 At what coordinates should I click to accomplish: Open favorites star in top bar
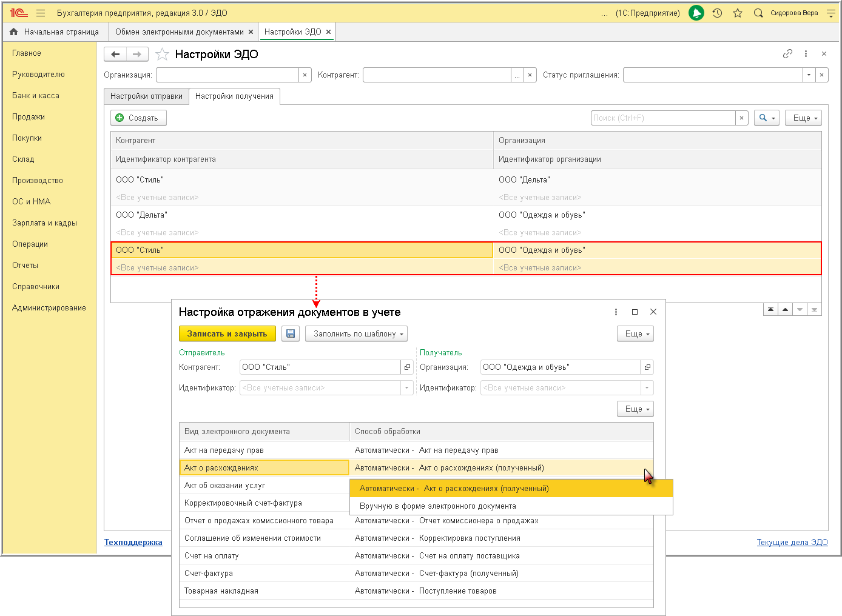(738, 13)
